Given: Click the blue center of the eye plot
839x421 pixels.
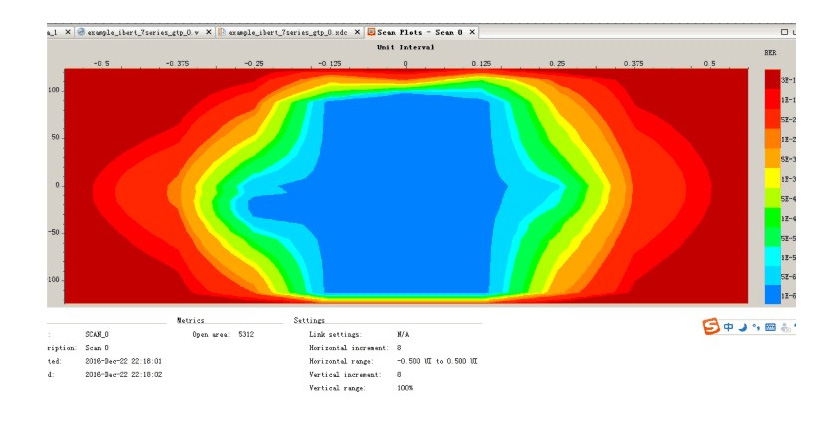Looking at the screenshot, I should click(x=405, y=190).
